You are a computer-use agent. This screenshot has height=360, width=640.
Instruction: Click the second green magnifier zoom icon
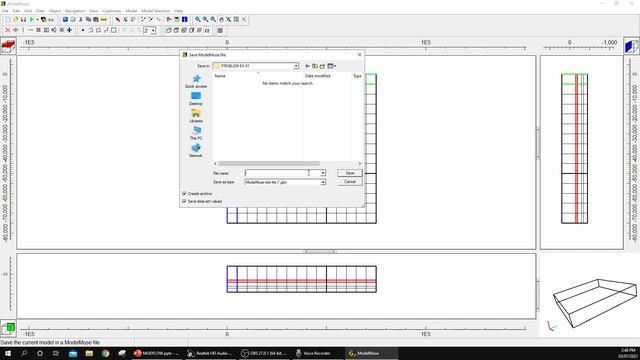click(205, 19)
